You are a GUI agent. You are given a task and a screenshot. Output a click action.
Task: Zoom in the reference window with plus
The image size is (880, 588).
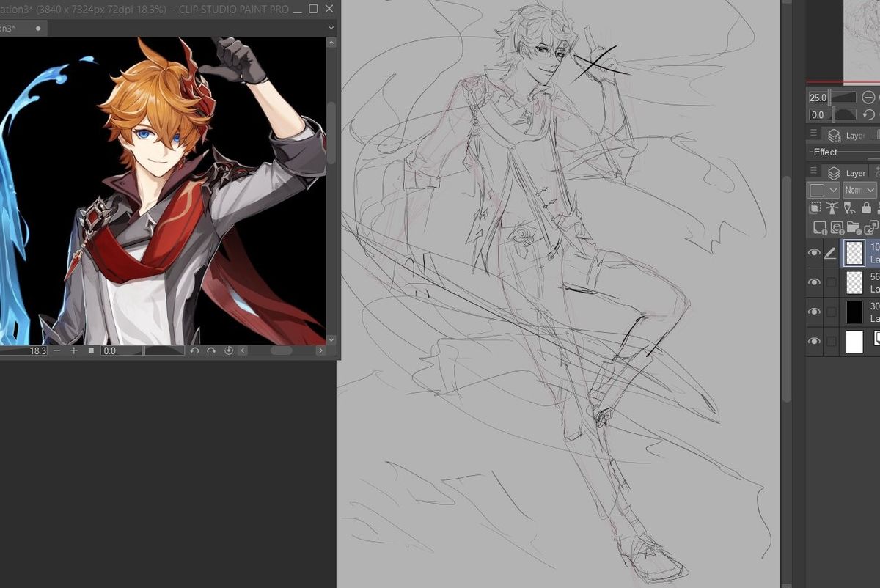coord(73,351)
